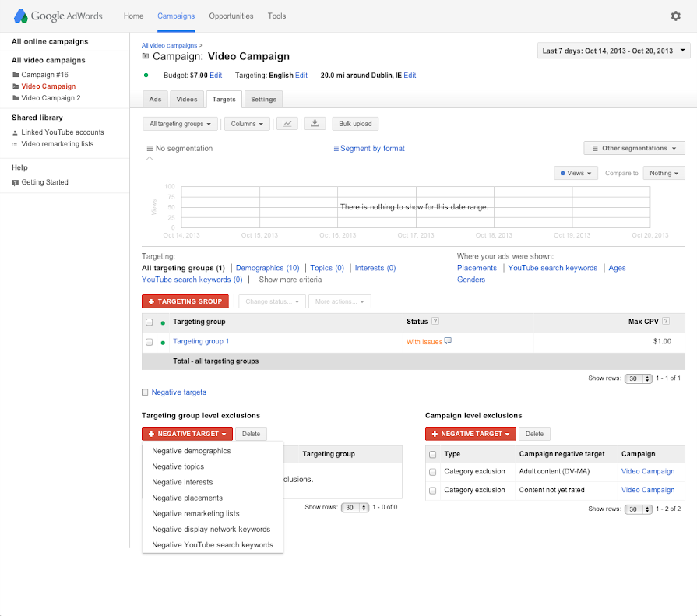Click the campaign type icon beside title
Screen dimensions: 697x616
[146, 56]
